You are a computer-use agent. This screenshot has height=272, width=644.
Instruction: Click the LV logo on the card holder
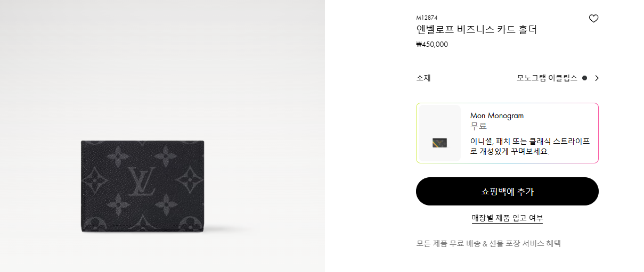click(x=142, y=182)
